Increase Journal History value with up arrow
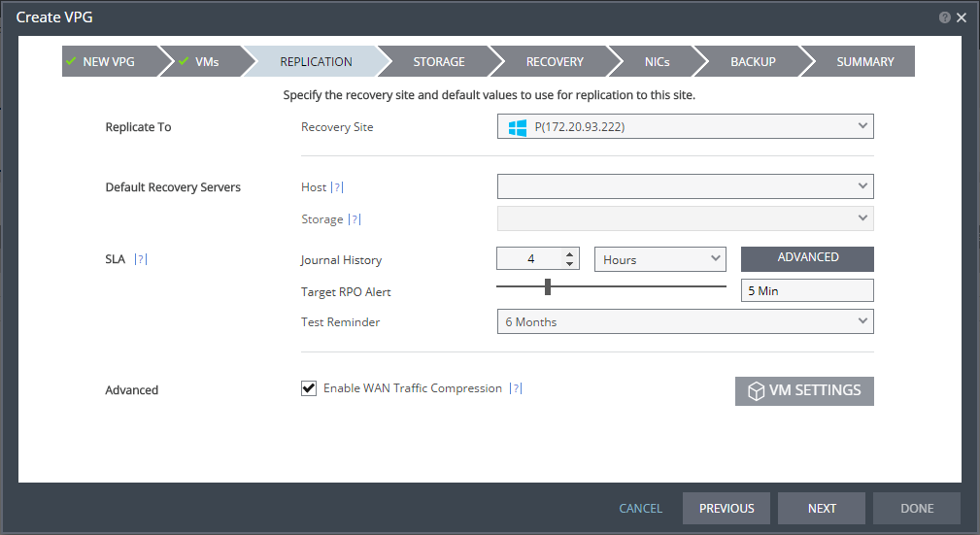980x535 pixels. tap(569, 253)
